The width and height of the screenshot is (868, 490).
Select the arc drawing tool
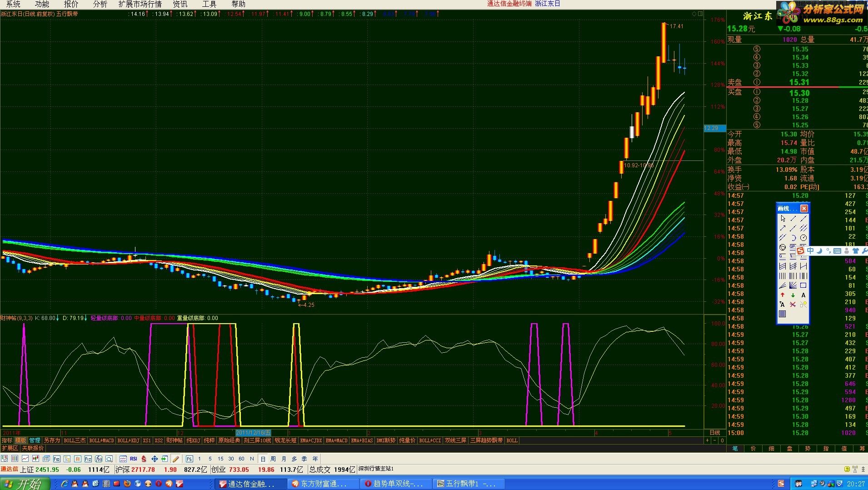click(x=793, y=238)
